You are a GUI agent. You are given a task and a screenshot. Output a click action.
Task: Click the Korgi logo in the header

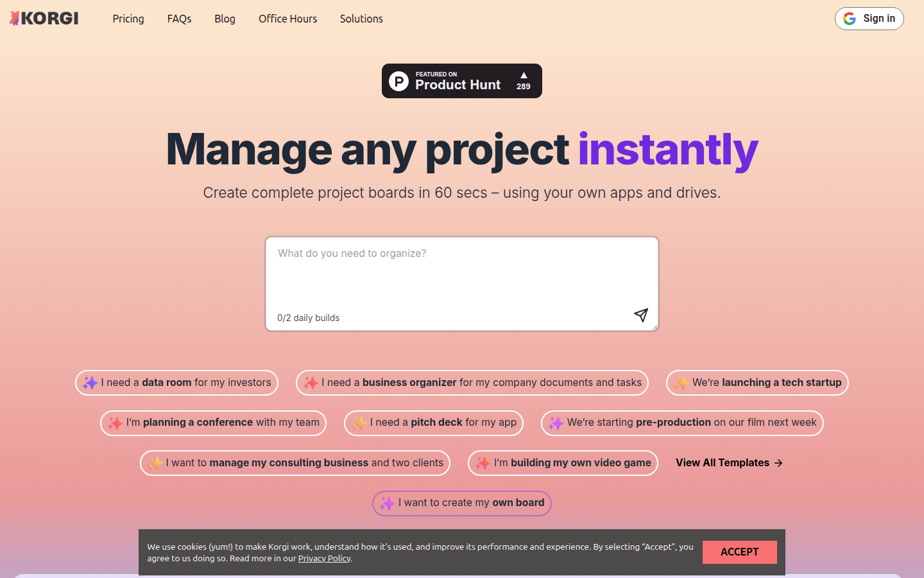tap(44, 19)
